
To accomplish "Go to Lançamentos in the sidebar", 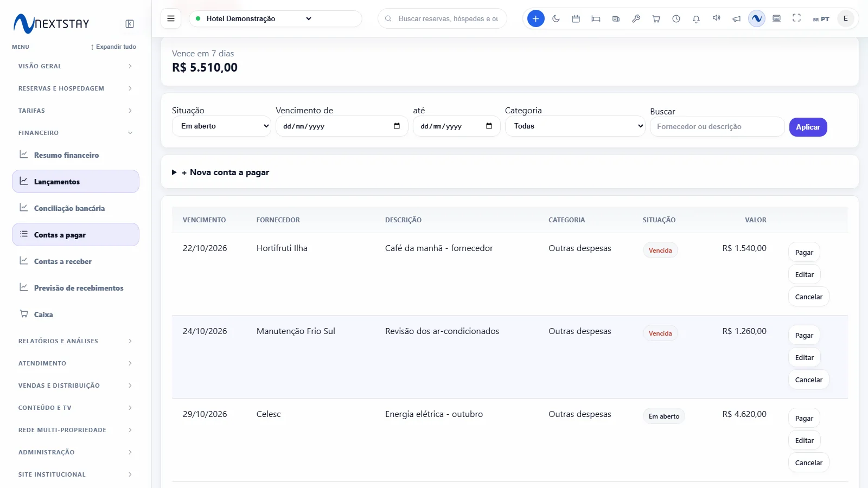I will [x=75, y=182].
